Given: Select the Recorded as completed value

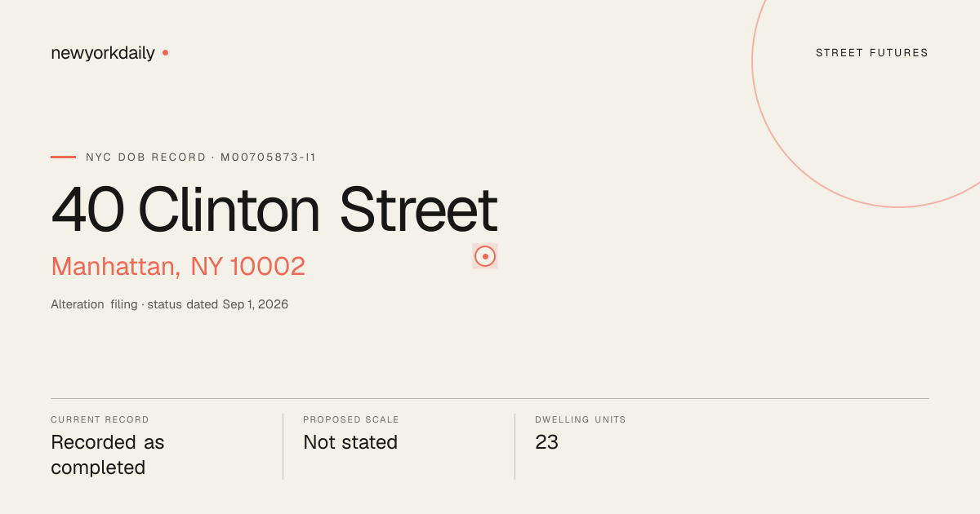Looking at the screenshot, I should (108, 454).
